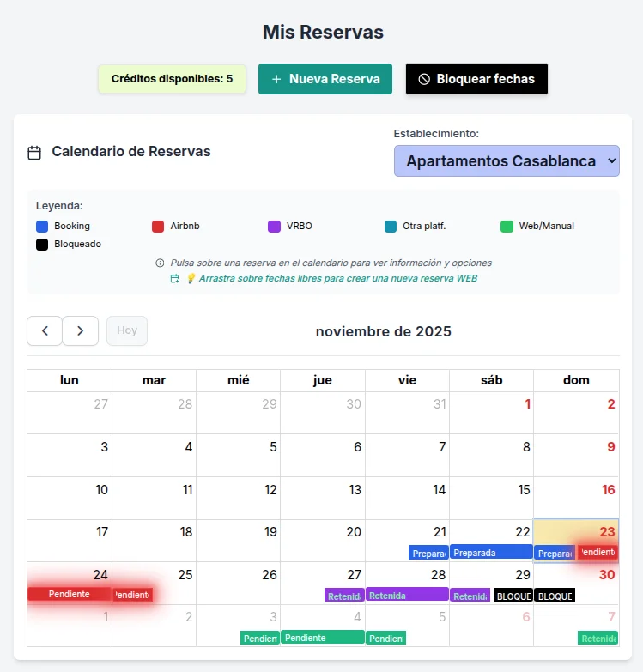The height and width of the screenshot is (672, 643).
Task: Open the Preparada reservation on Saturday 22
Action: 491,553
